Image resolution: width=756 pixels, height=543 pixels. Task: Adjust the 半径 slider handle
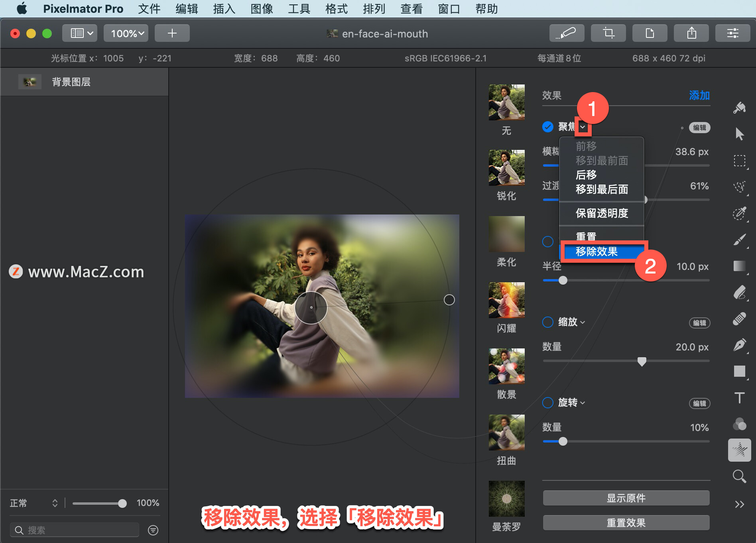point(563,280)
